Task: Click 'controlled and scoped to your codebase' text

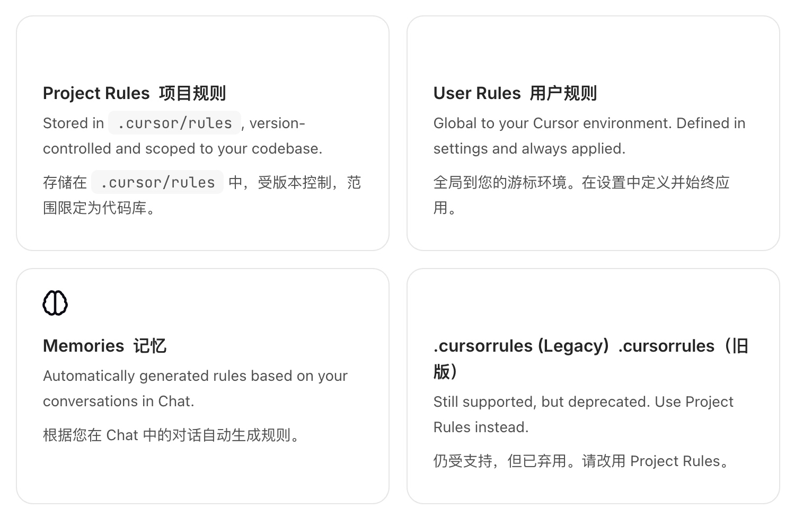Action: [182, 148]
